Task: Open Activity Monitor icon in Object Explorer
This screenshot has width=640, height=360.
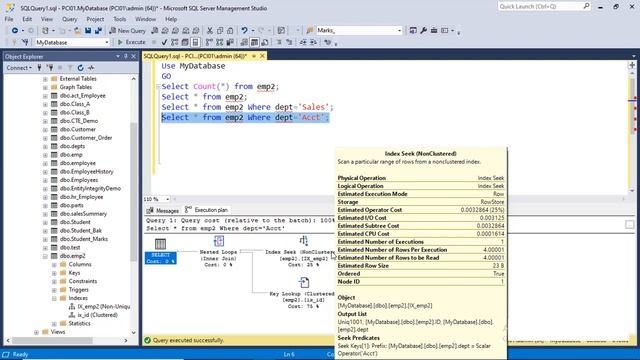Action: coord(91,68)
